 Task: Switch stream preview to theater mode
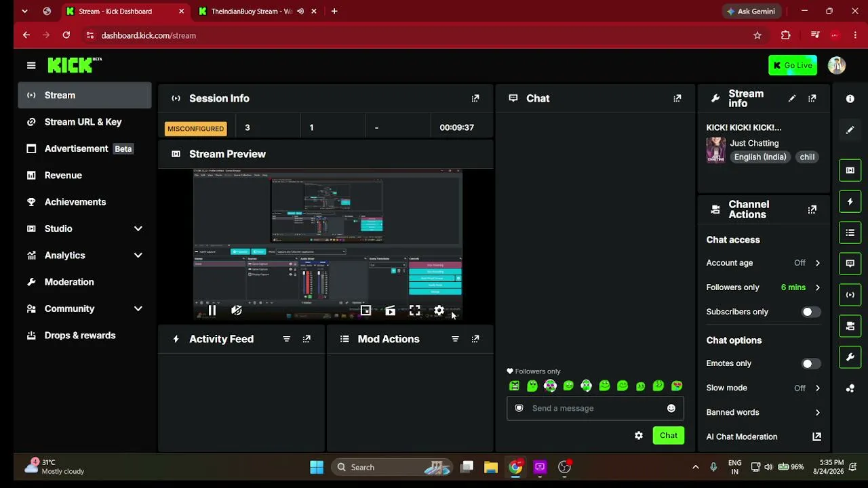pyautogui.click(x=390, y=310)
